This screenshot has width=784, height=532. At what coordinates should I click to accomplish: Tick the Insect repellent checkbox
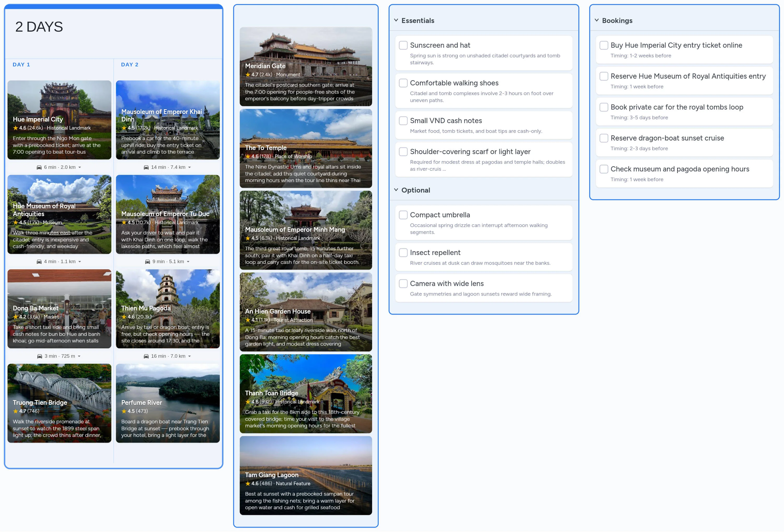[403, 253]
